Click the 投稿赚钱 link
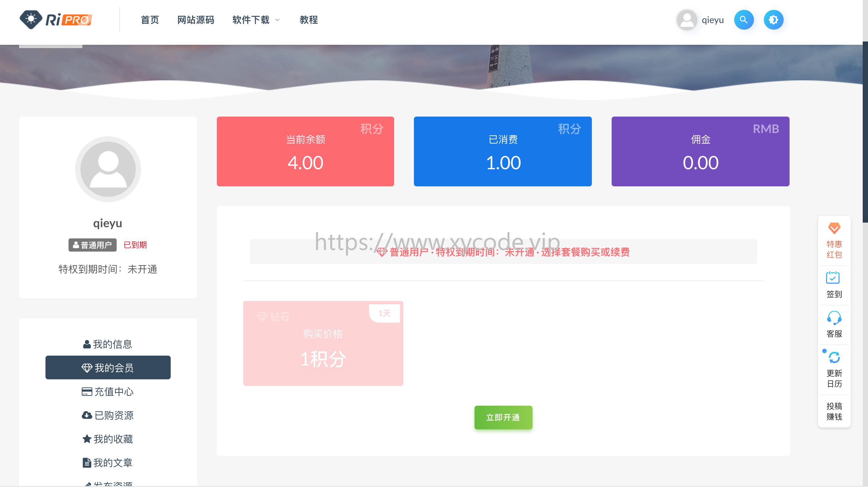This screenshot has height=488, width=868. [x=834, y=412]
